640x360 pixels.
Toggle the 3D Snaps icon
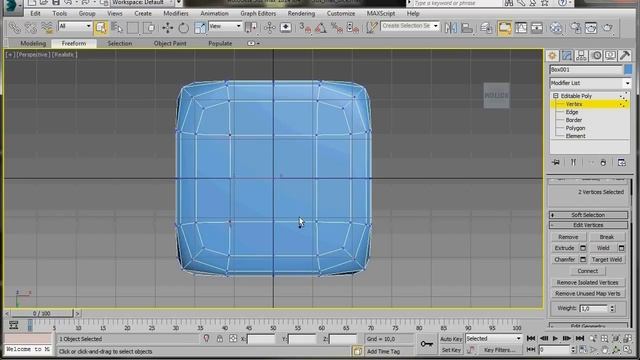point(305,28)
